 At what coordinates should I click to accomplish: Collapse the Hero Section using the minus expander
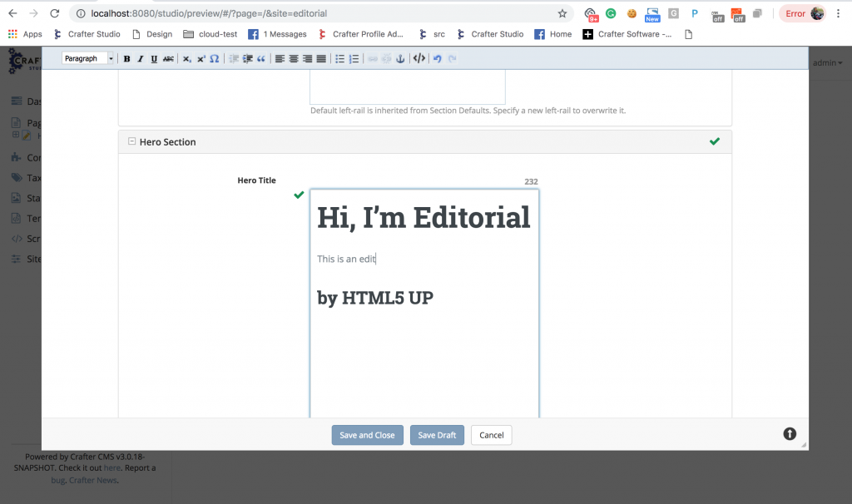point(131,141)
